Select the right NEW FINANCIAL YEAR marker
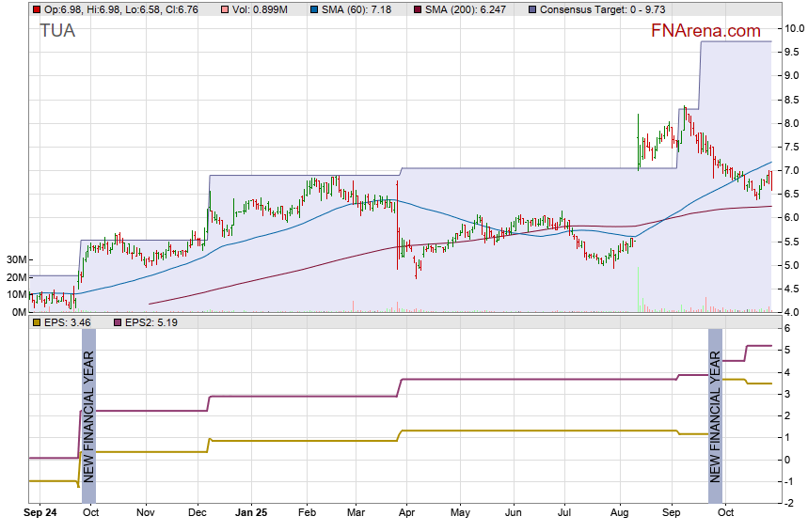 [715, 415]
